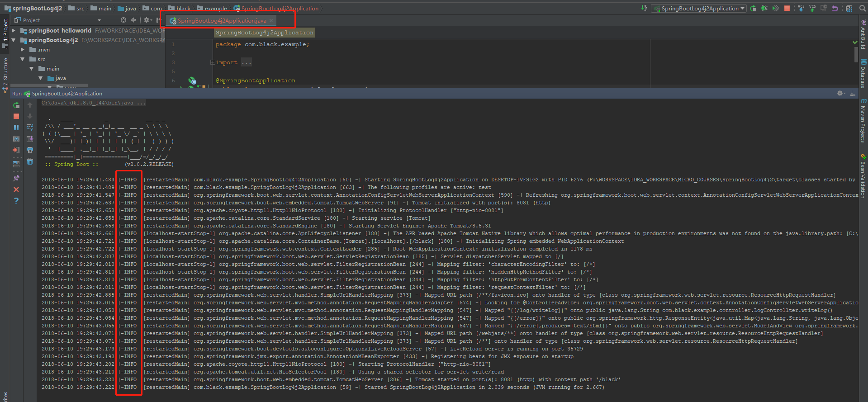Click the folded java command line in console
Screen dimensions: 868x402
point(94,103)
